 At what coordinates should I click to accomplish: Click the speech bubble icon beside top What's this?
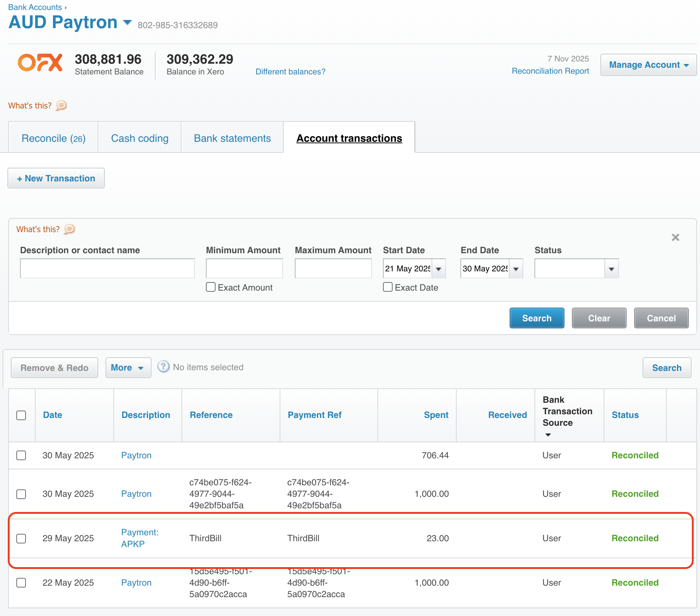pos(61,106)
